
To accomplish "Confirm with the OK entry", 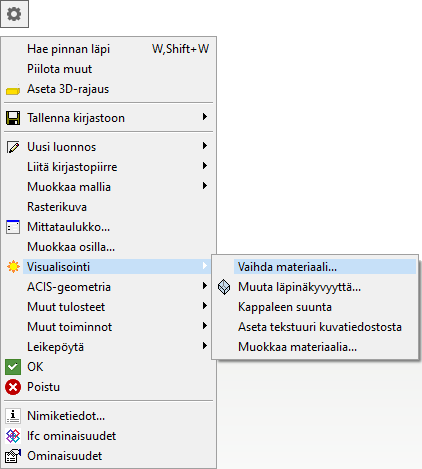I will pyautogui.click(x=108, y=367).
